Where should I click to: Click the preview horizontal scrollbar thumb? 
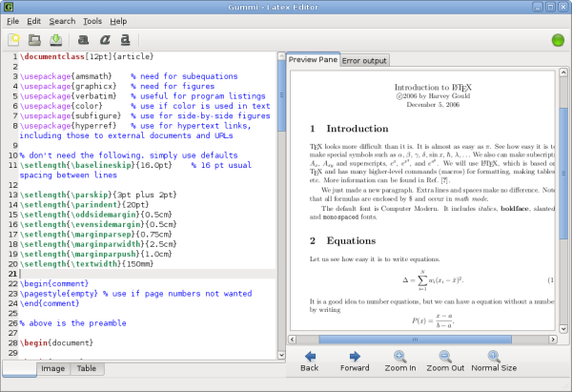[x=415, y=340]
